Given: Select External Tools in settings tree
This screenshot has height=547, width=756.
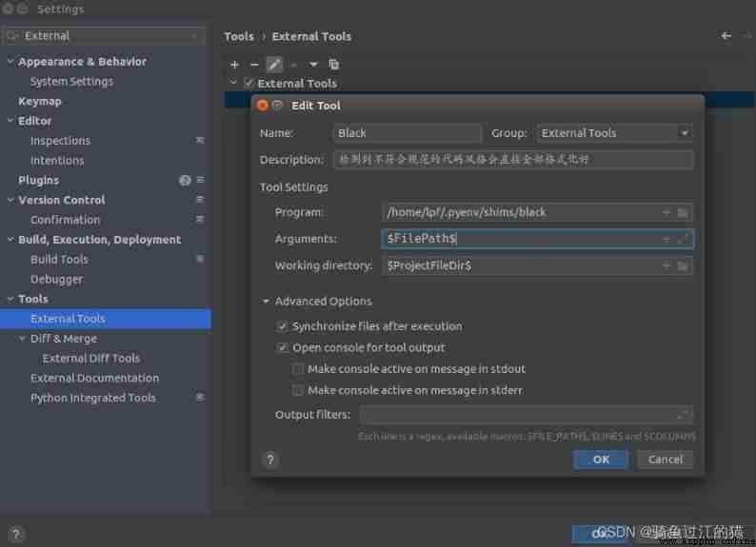Looking at the screenshot, I should [x=106, y=319].
